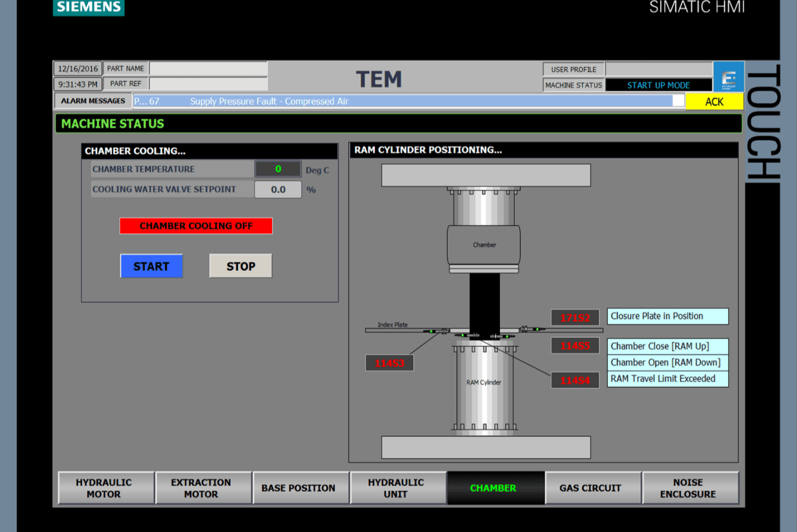This screenshot has height=532, width=797.
Task: Click sensor indicator 171S2
Action: (575, 318)
